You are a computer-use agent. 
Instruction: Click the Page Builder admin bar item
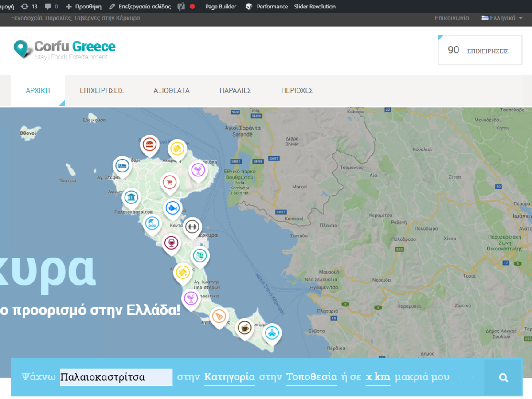[x=221, y=7]
